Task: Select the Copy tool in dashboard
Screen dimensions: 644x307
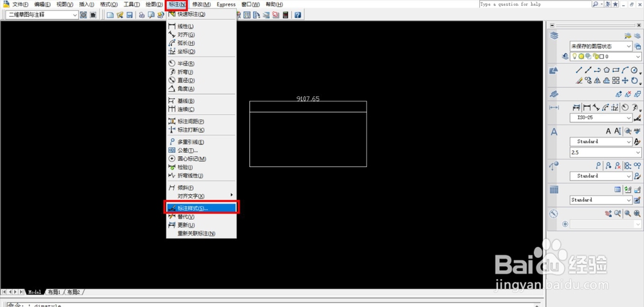Action: click(589, 81)
